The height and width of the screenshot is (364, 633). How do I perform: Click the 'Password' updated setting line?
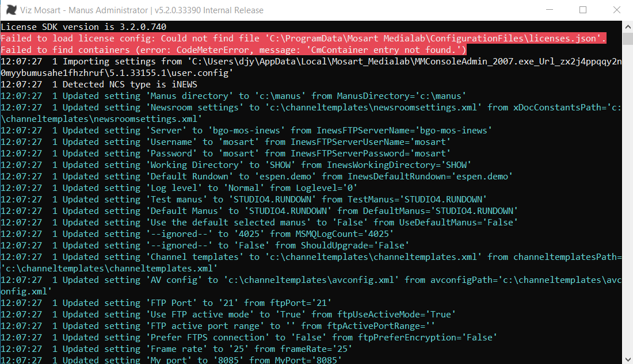(x=225, y=154)
